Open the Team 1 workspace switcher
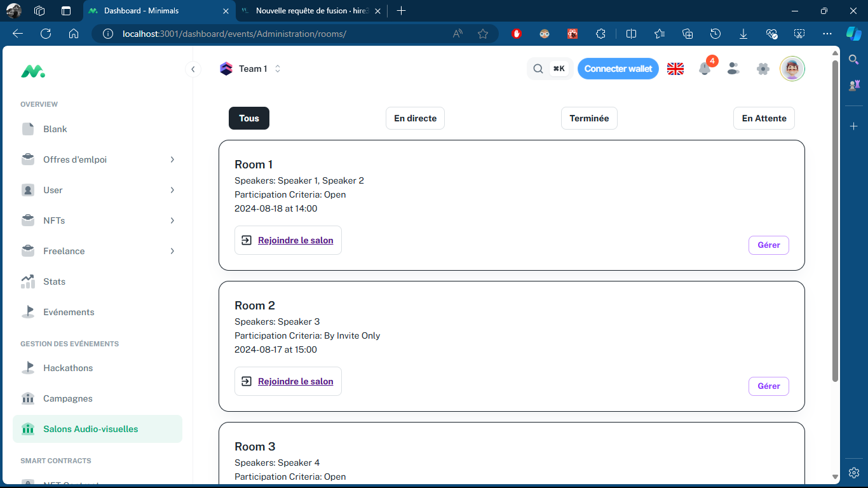The width and height of the screenshot is (868, 488). [250, 69]
